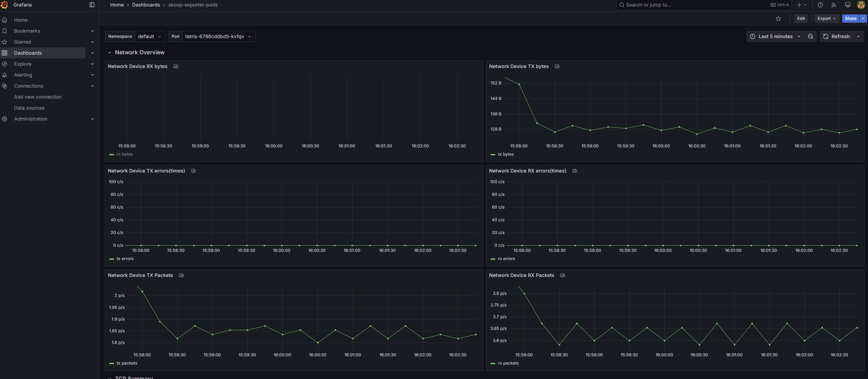Open the news feed RSS icon
This screenshot has height=379, width=868.
(x=834, y=5)
